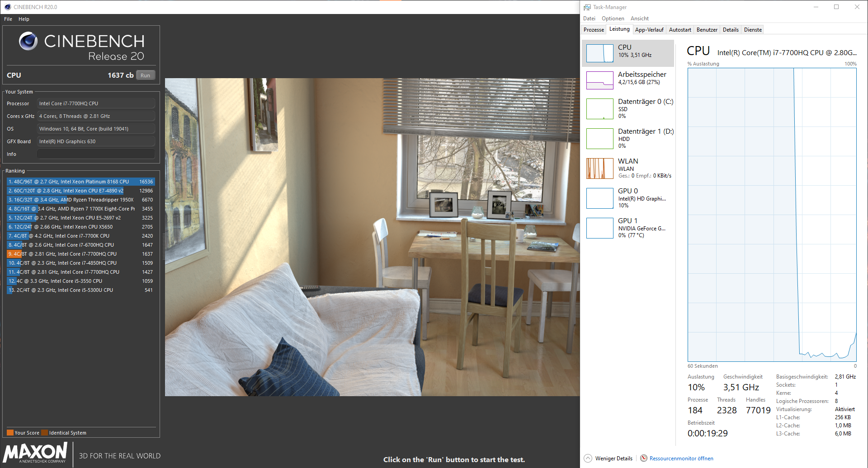Image resolution: width=868 pixels, height=468 pixels.
Task: Select the Xeon E7-4890 v2 ranking row
Action: point(81,191)
